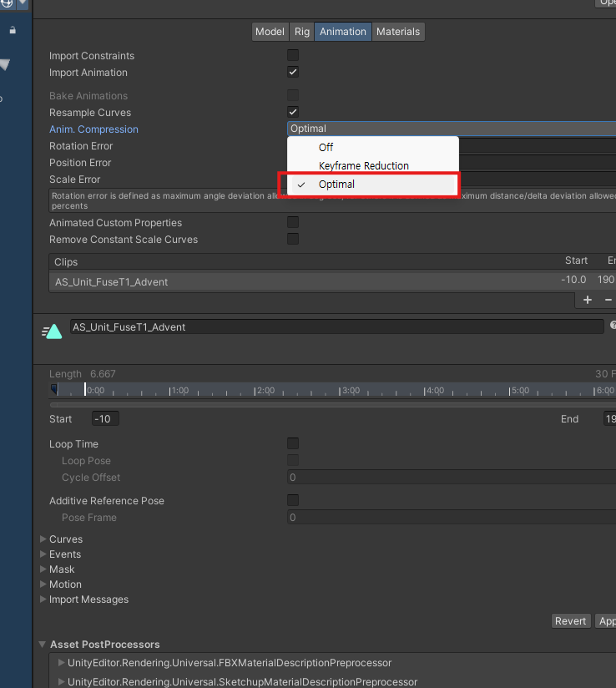Click the Pose Frame value field

tap(452, 517)
